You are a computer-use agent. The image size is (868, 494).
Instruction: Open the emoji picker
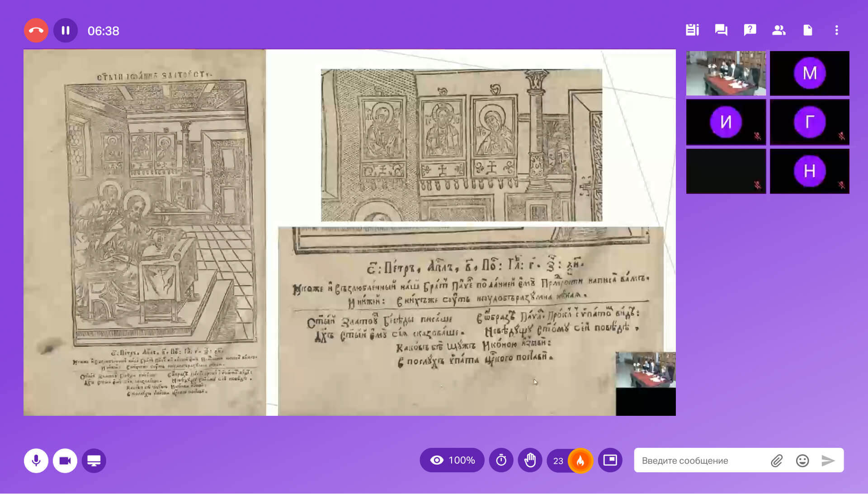(802, 461)
